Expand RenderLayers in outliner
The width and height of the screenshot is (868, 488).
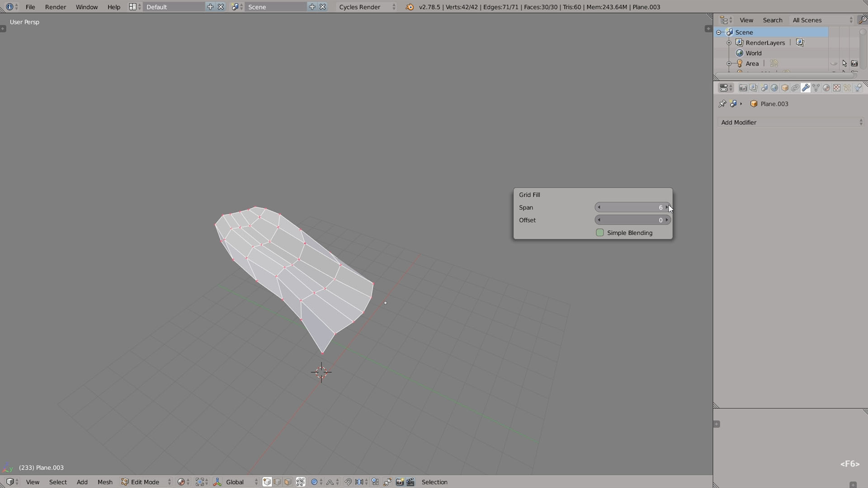pos(729,42)
